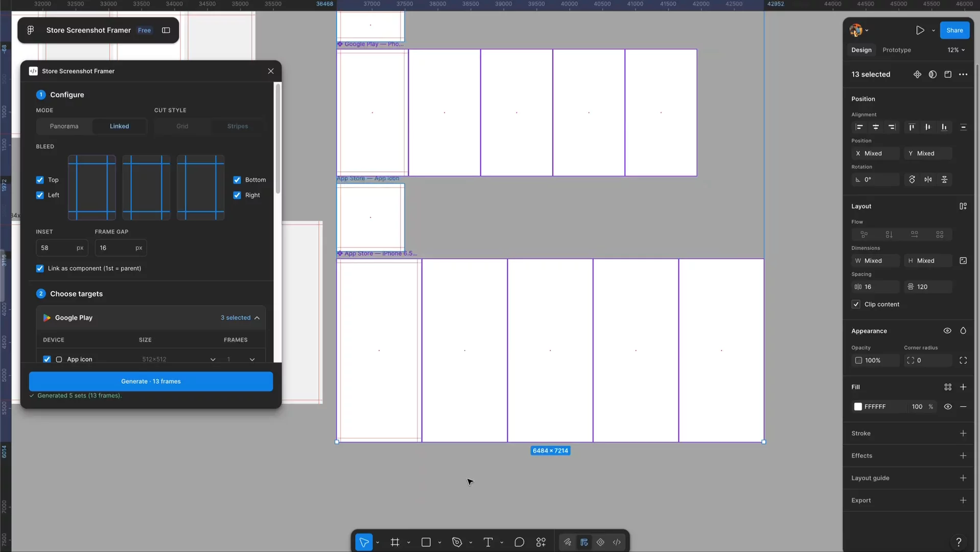Flip selection horizontally icon
Image resolution: width=980 pixels, height=552 pixels.
(928, 179)
